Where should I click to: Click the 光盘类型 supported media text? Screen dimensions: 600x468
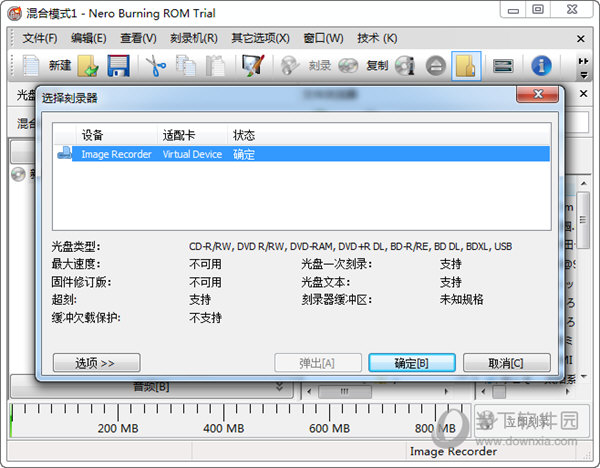pos(351,246)
